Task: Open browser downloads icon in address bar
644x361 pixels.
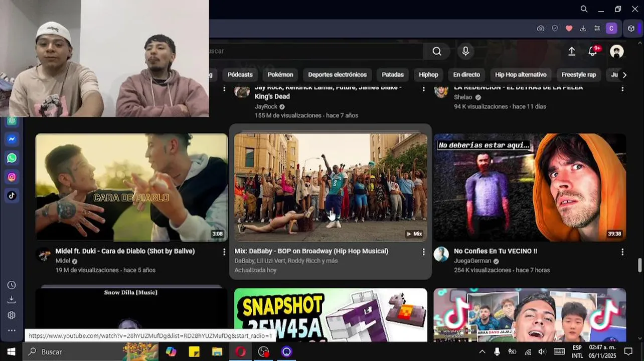Action: pyautogui.click(x=583, y=29)
